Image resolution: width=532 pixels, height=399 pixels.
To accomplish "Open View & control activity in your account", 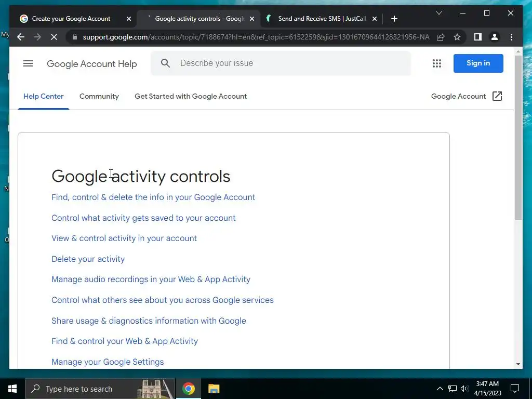I will pos(124,238).
